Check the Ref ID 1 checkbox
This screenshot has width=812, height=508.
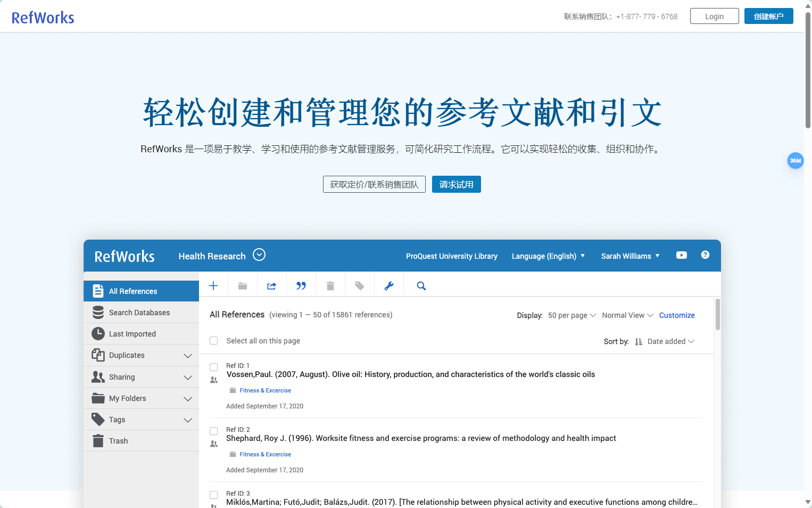[214, 367]
